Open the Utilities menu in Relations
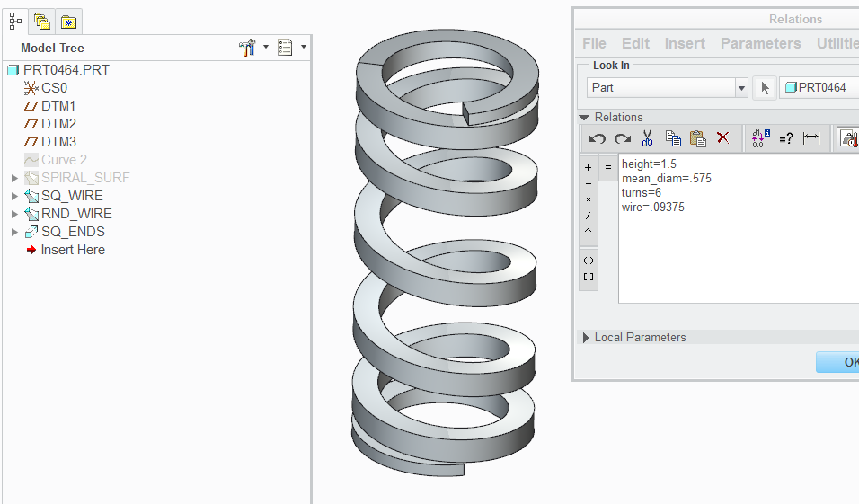 837,44
